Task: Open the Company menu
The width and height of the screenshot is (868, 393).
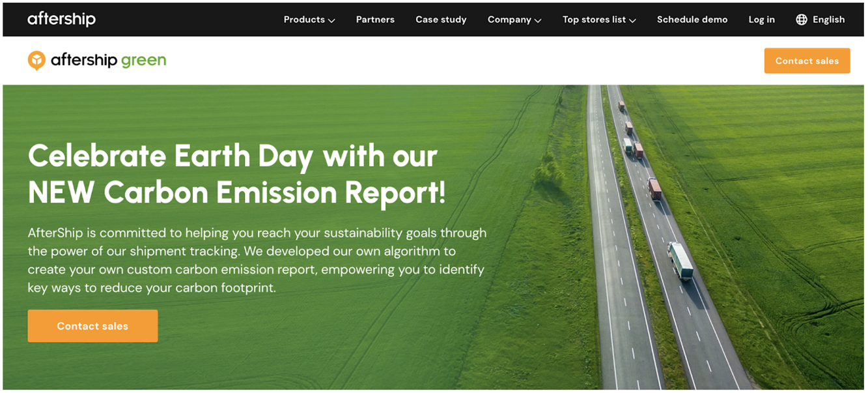Action: click(x=509, y=20)
